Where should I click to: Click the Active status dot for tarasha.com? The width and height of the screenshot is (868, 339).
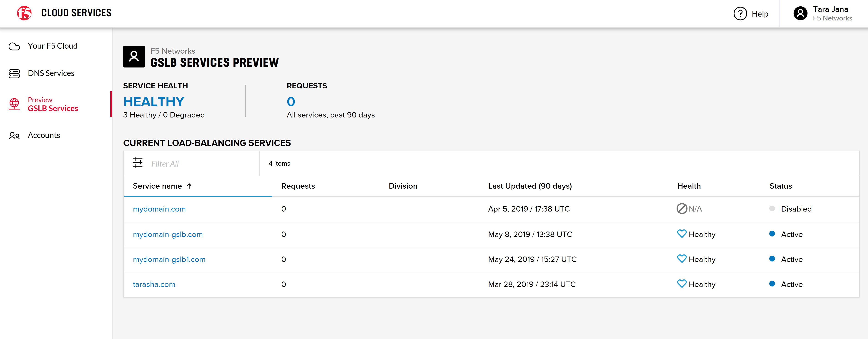(x=772, y=284)
